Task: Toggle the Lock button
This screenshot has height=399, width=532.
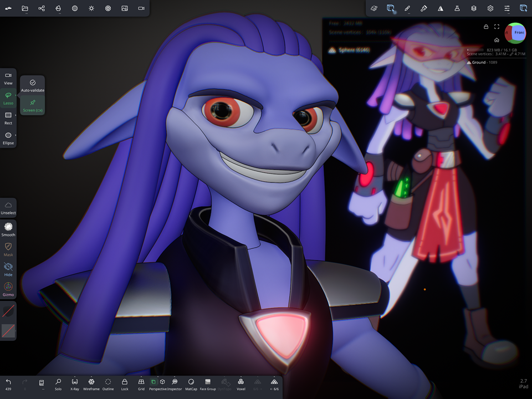Action: tap(125, 385)
